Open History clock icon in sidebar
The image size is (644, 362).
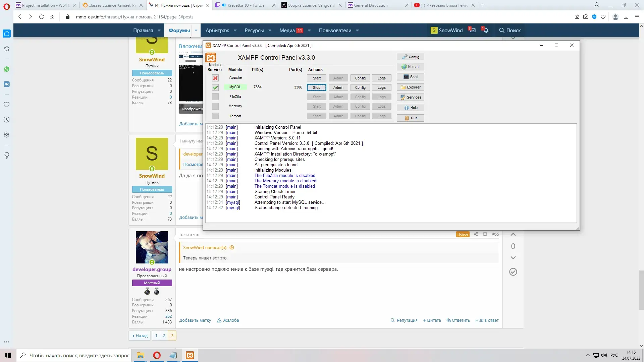(x=7, y=120)
